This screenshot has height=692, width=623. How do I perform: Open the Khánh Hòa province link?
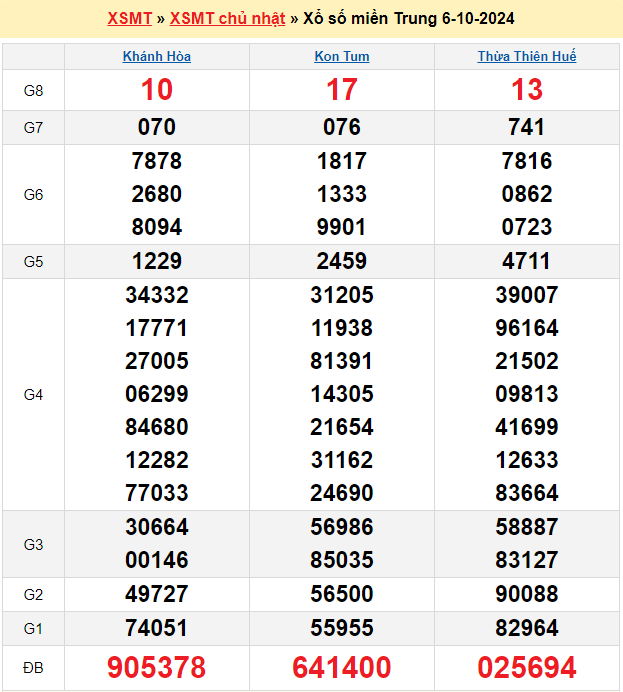(x=157, y=57)
